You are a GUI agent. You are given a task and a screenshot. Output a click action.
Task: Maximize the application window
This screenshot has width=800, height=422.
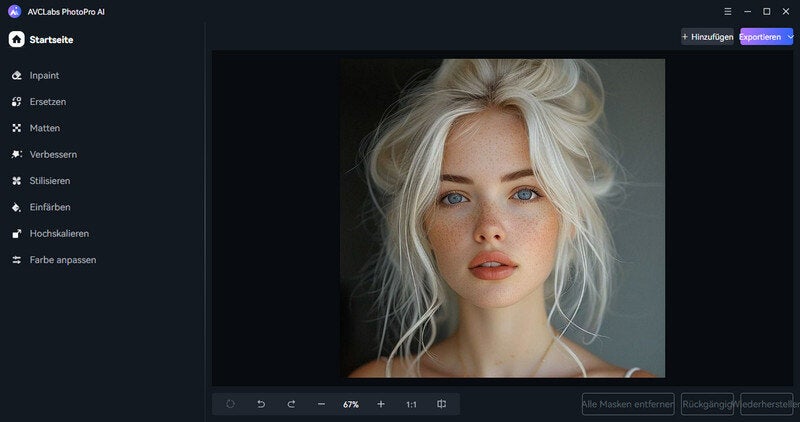coord(766,11)
